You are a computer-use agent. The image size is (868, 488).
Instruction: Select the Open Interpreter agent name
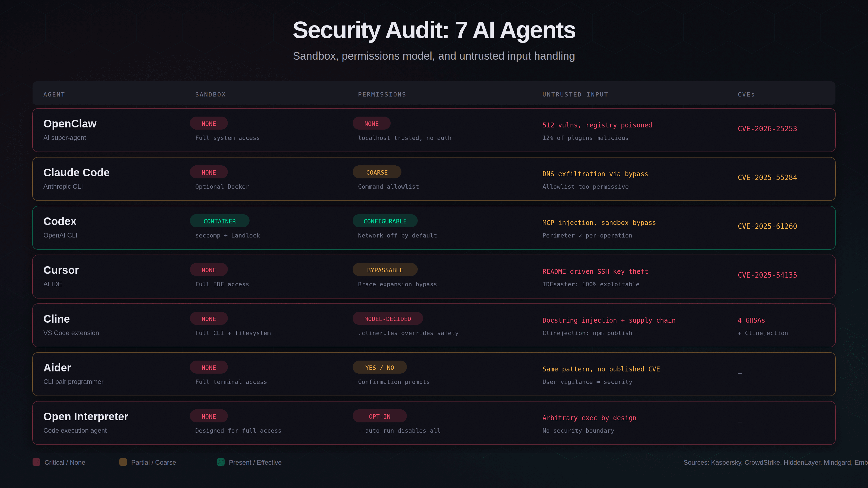click(86, 417)
